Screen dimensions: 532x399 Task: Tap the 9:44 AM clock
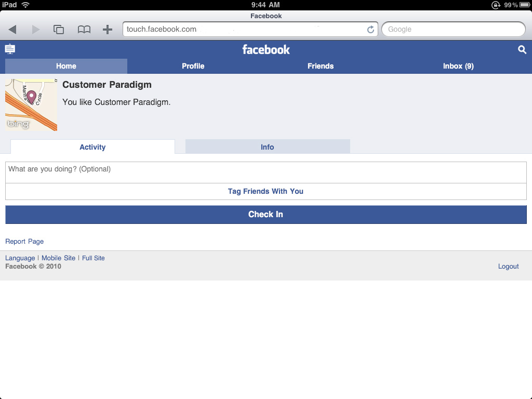265,5
